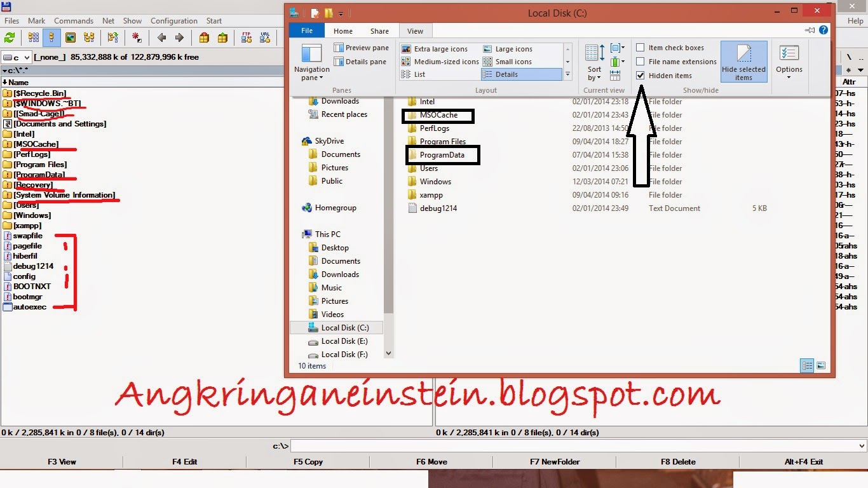The height and width of the screenshot is (488, 868).
Task: Open the Commands menu
Action: coord(74,20)
